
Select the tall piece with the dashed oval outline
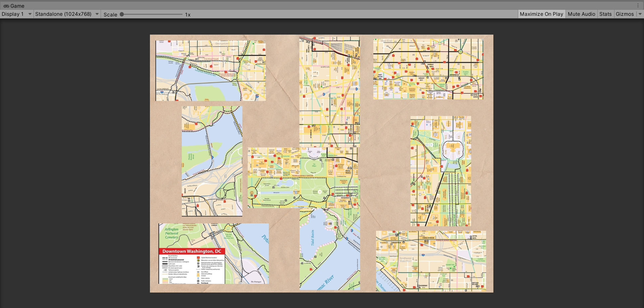(x=441, y=171)
